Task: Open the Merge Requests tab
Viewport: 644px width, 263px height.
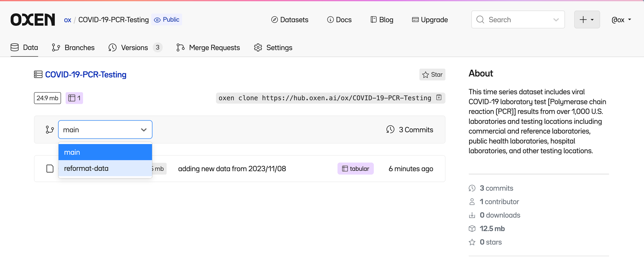Action: point(208,47)
